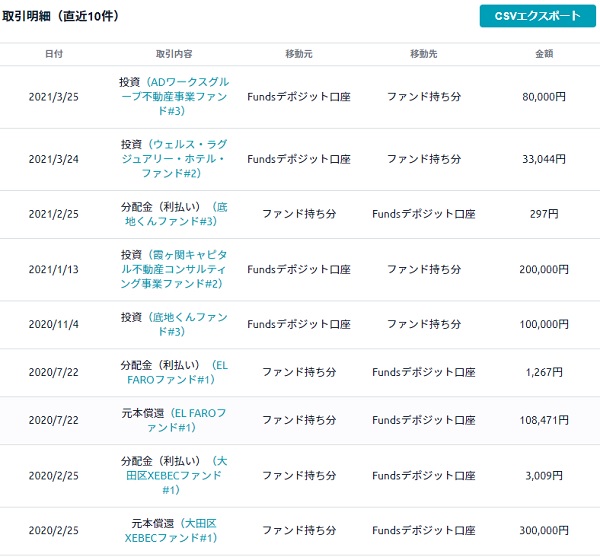Select the amount 200,000円

click(544, 269)
